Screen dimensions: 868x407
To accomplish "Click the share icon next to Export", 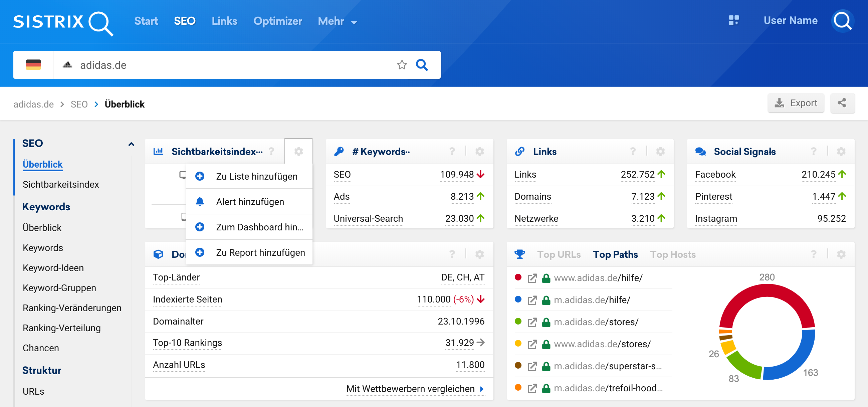I will click(x=842, y=103).
